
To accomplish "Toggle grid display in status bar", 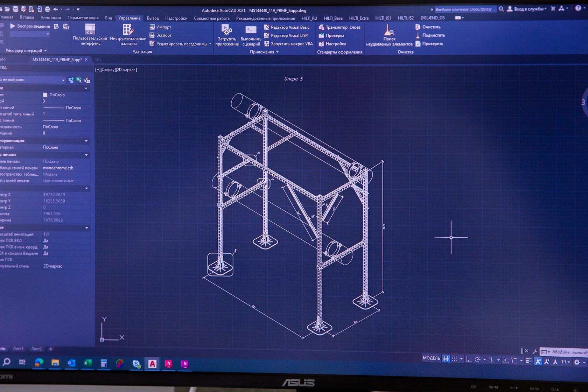I will click(x=446, y=359).
